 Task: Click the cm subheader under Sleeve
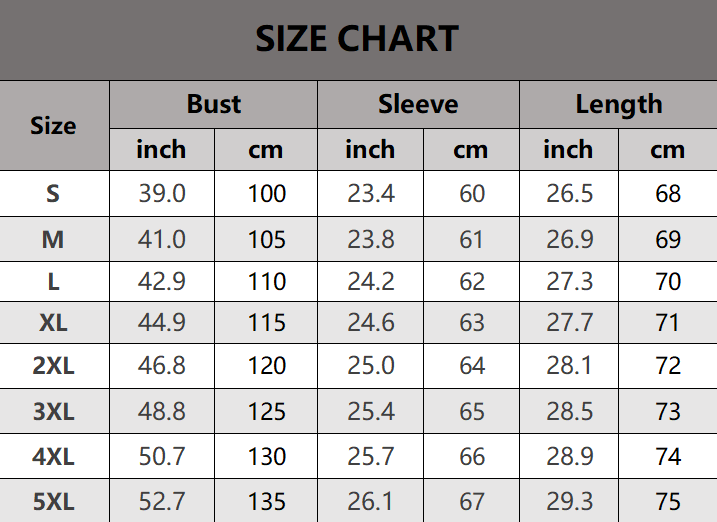pos(470,150)
